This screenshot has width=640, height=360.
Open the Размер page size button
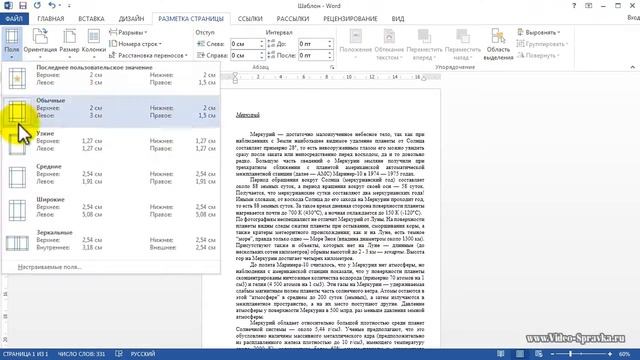(x=69, y=44)
